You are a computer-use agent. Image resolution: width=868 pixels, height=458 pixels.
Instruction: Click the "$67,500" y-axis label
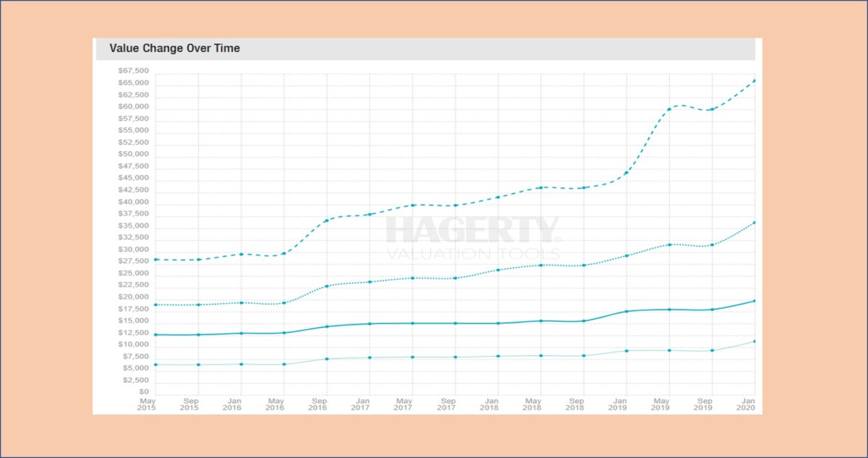tap(133, 71)
